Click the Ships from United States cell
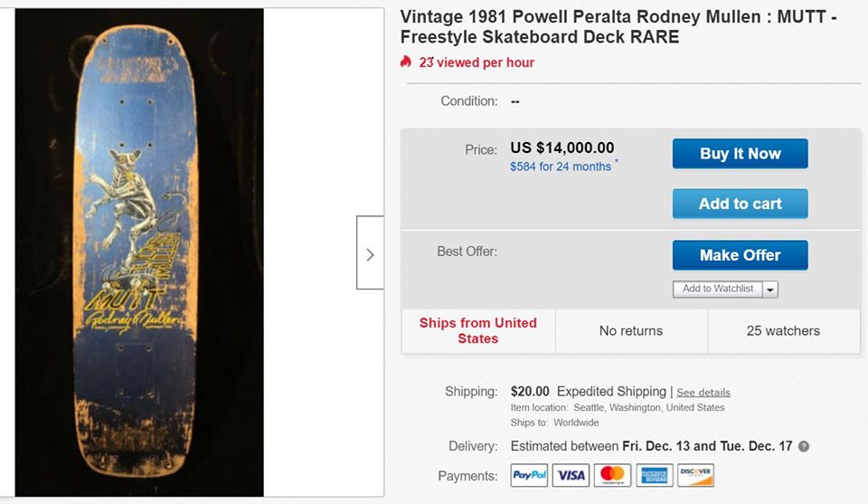Viewport: 868px width, 504px height. [478, 330]
